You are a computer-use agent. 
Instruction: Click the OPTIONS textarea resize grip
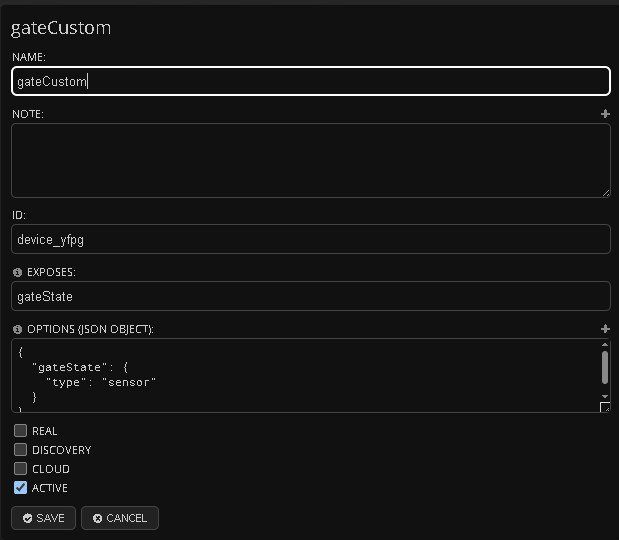[605, 407]
